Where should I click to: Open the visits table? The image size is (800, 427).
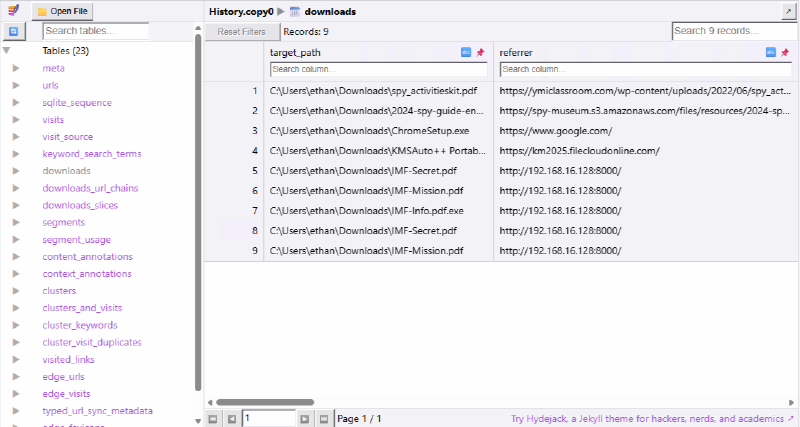[53, 119]
